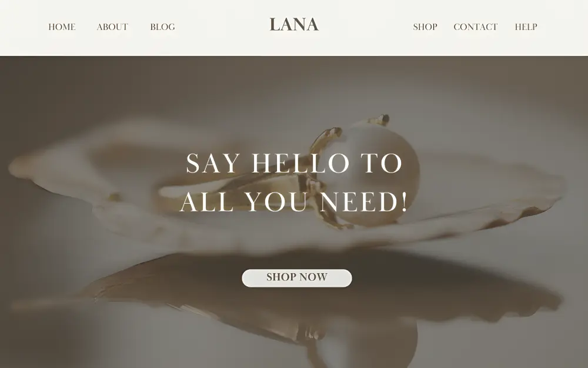The image size is (588, 368).
Task: Select the 'ALL YOU NEED!' headline line
Action: (x=293, y=201)
